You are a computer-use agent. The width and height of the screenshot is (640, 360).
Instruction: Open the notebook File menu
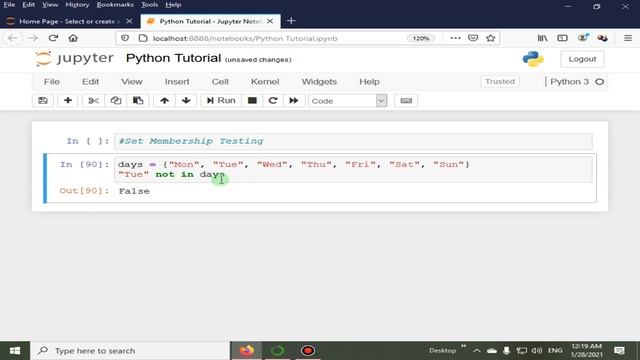tap(52, 82)
